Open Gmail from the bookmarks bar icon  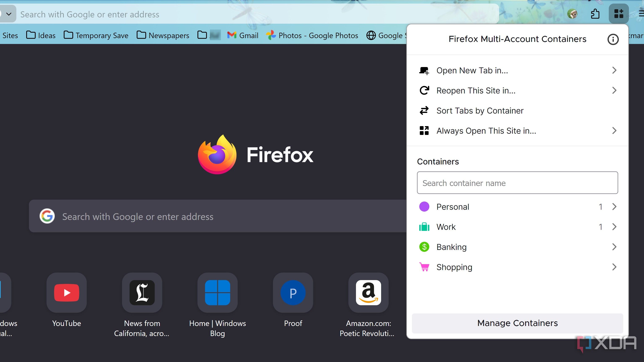232,35
